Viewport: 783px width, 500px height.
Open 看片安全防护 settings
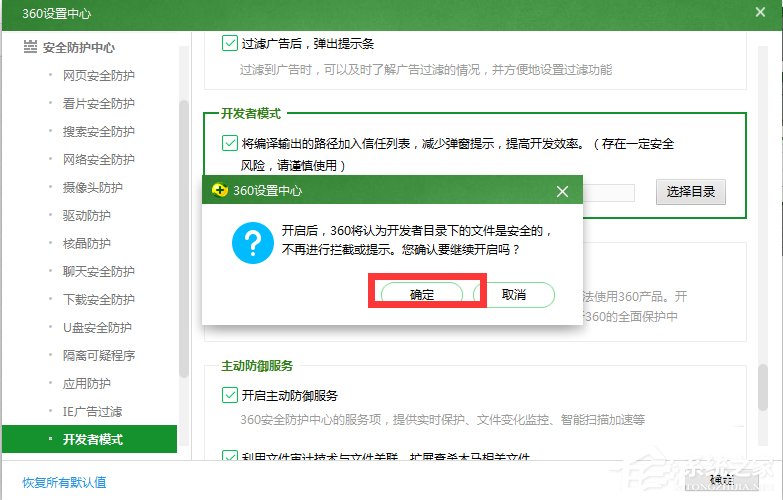tap(98, 103)
